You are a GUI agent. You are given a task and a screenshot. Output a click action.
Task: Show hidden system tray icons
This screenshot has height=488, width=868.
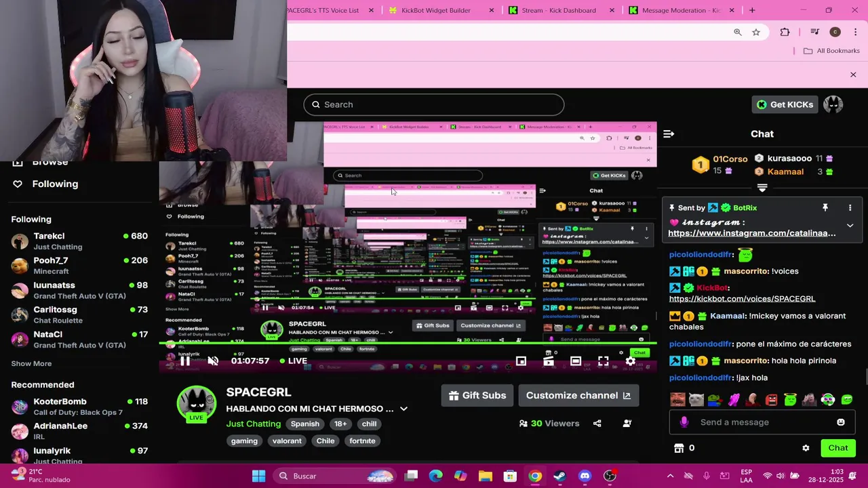click(670, 476)
